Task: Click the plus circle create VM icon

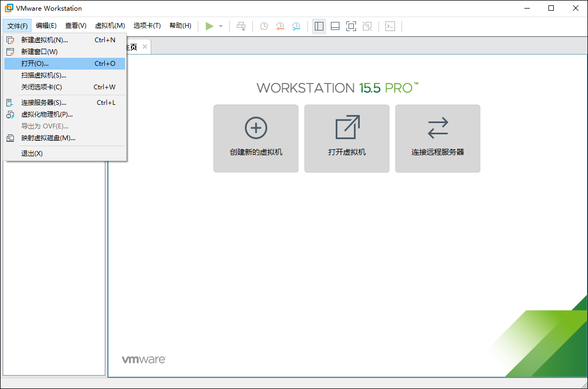Action: pos(256,128)
